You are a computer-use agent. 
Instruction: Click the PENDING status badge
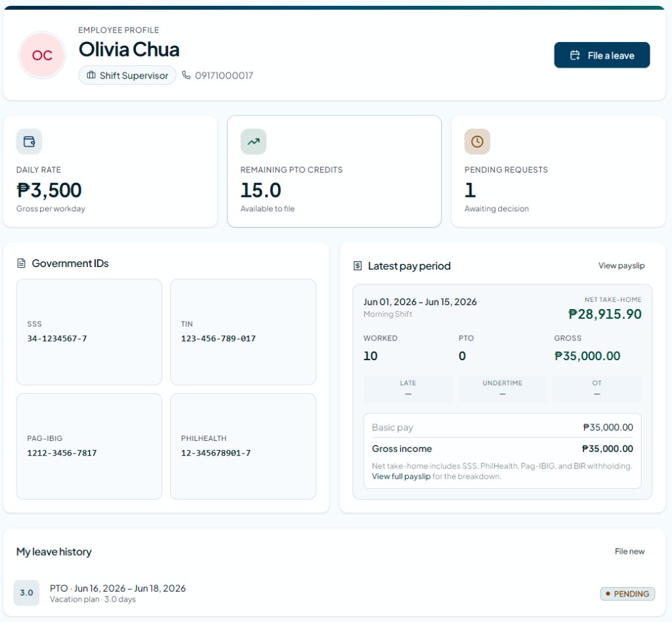(x=627, y=594)
